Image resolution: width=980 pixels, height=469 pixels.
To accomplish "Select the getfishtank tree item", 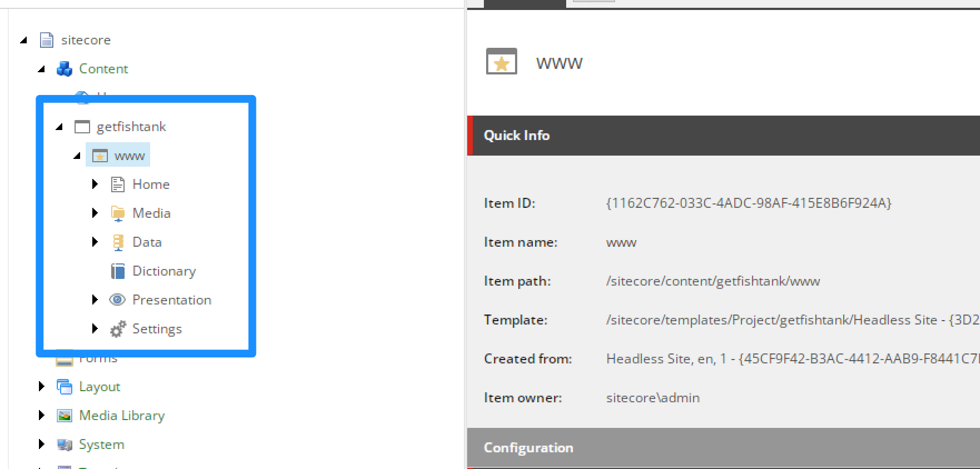I will (x=131, y=127).
